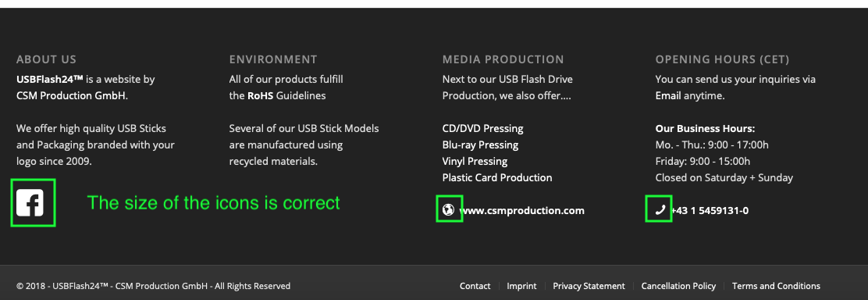Image resolution: width=868 pixels, height=300 pixels.
Task: Open Vinyl Pressing page
Action: pos(475,162)
